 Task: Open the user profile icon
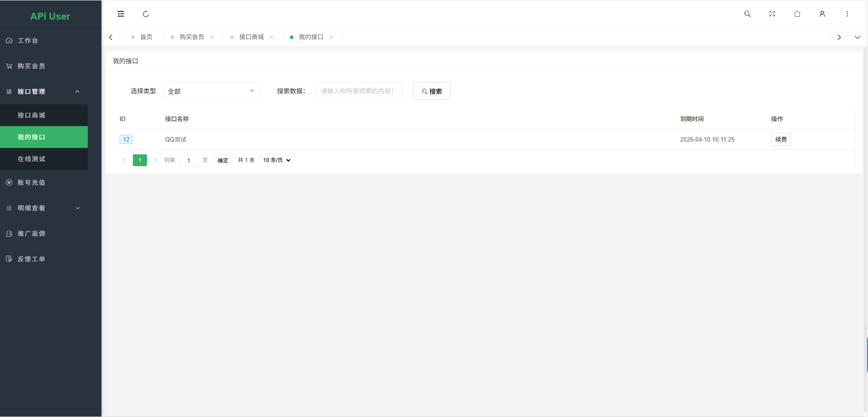pyautogui.click(x=823, y=14)
